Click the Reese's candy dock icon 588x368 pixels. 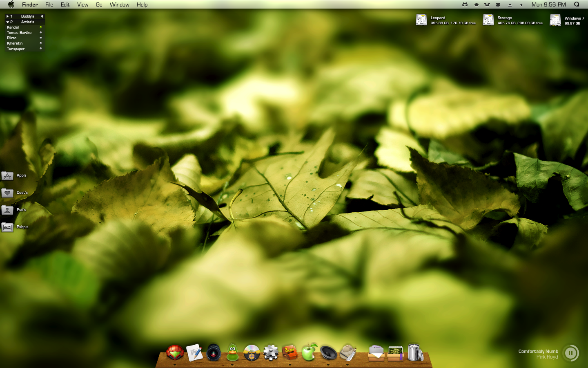pyautogui.click(x=290, y=352)
